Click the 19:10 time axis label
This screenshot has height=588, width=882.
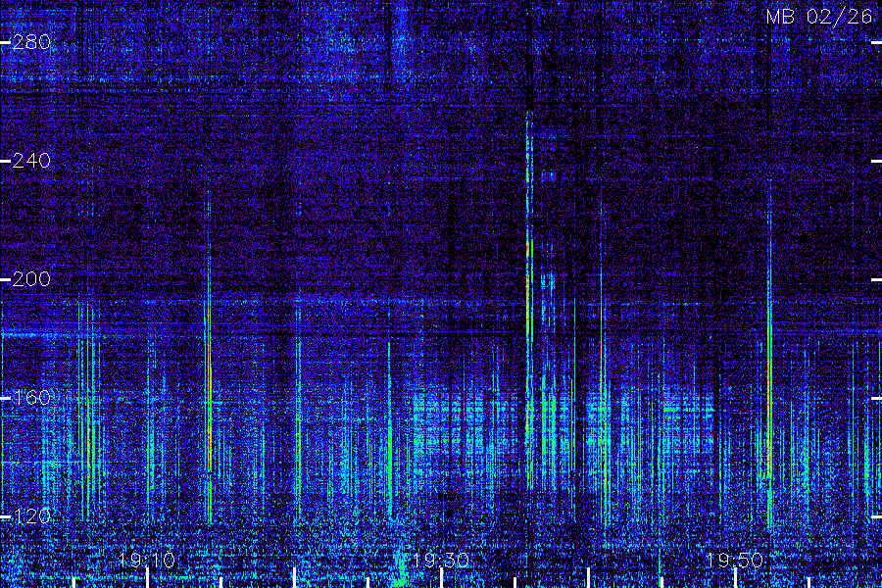147,561
